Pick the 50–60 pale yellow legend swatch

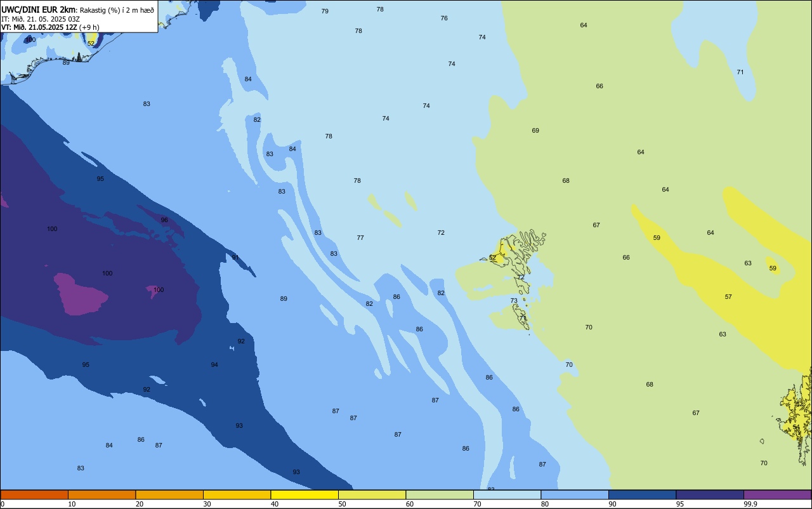tap(372, 494)
